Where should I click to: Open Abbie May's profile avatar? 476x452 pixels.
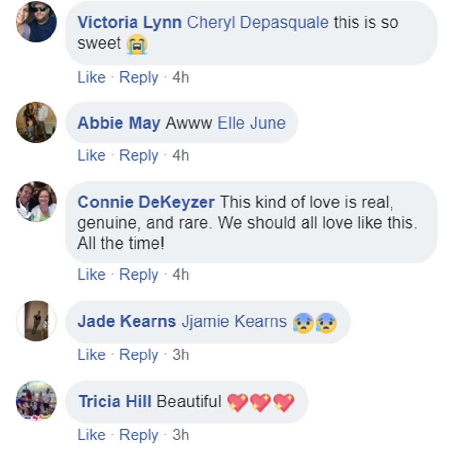tap(36, 122)
